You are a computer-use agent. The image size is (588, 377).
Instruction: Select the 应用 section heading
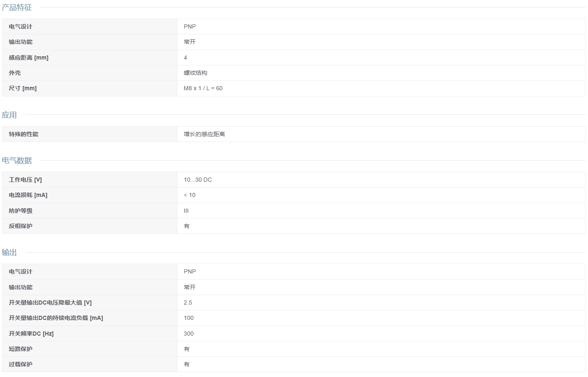click(9, 115)
